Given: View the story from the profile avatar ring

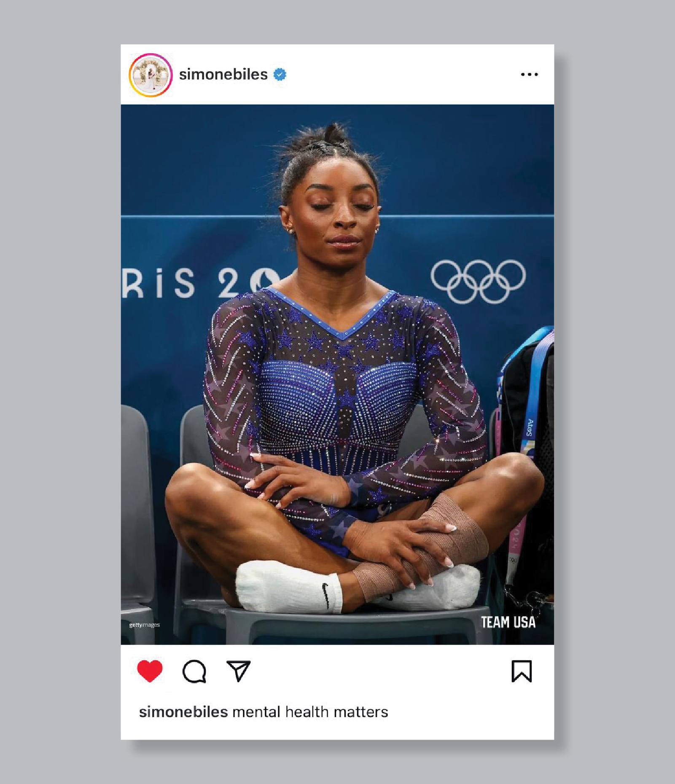Looking at the screenshot, I should (x=151, y=75).
